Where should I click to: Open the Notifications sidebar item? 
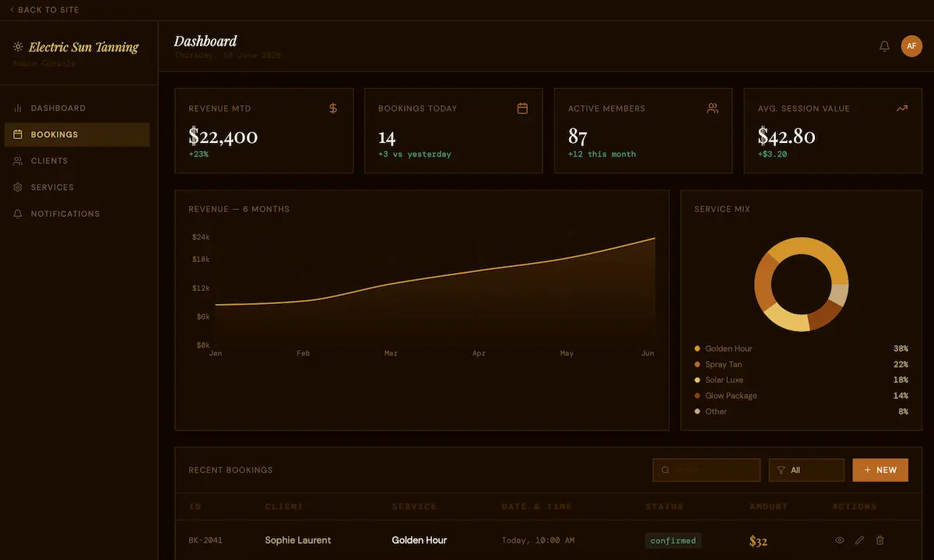(77, 214)
